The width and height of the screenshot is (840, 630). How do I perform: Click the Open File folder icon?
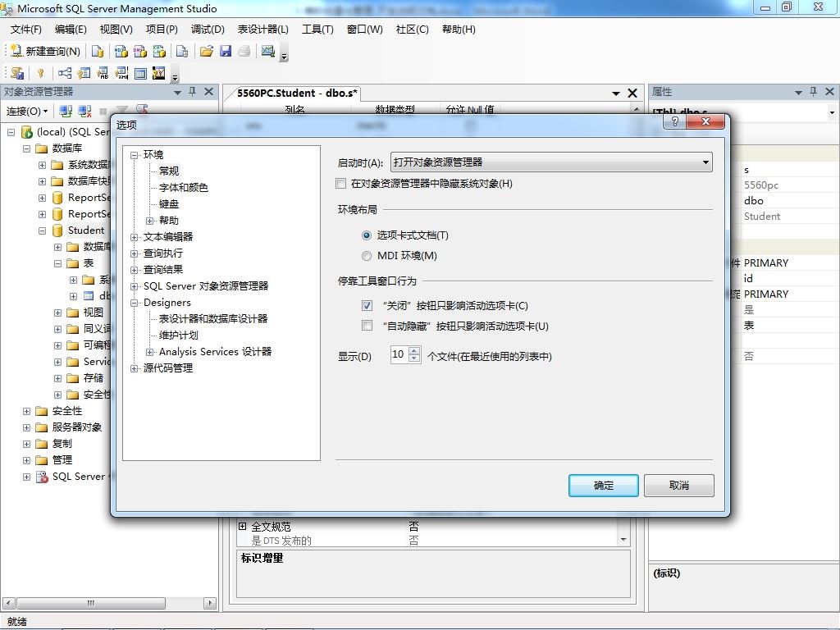click(x=206, y=52)
